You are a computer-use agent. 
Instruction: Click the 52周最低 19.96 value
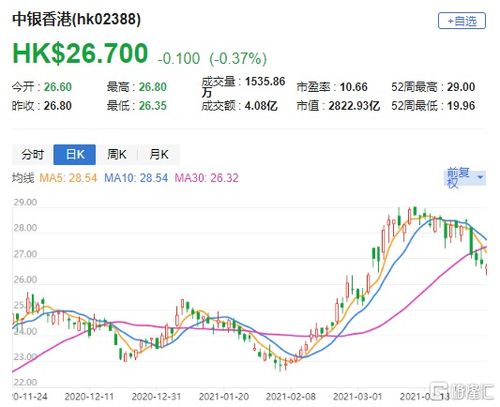point(433,106)
